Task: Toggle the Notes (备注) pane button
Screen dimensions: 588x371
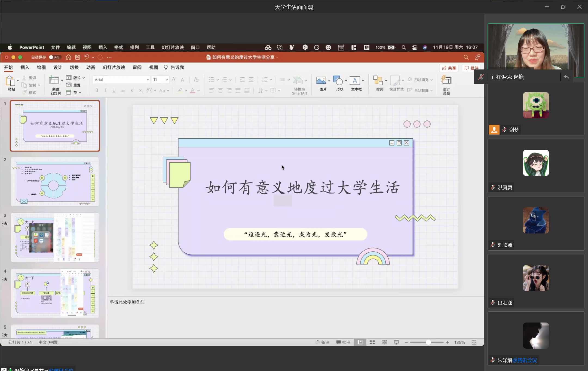Action: (x=323, y=342)
